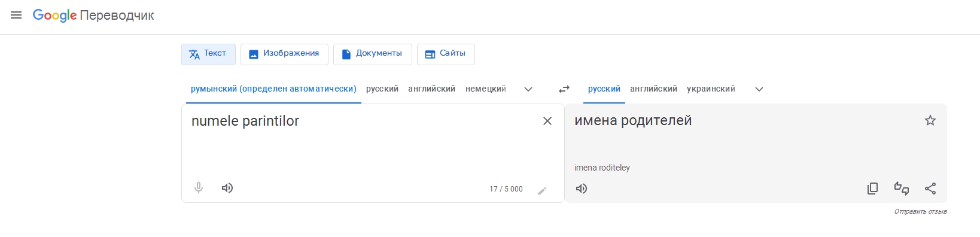The width and height of the screenshot is (980, 237).
Task: Listen to the Romanian source text
Action: tap(227, 188)
